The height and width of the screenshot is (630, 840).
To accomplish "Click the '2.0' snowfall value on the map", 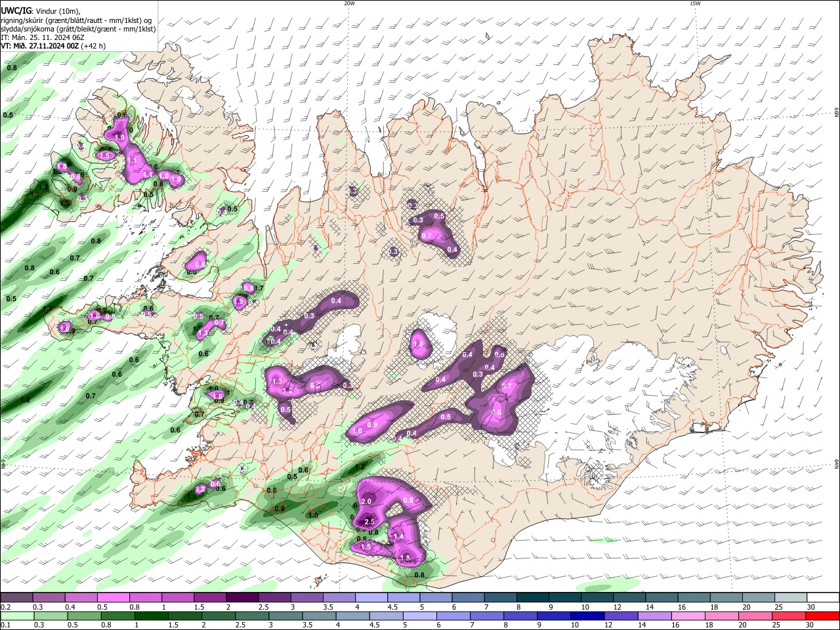I will (366, 501).
